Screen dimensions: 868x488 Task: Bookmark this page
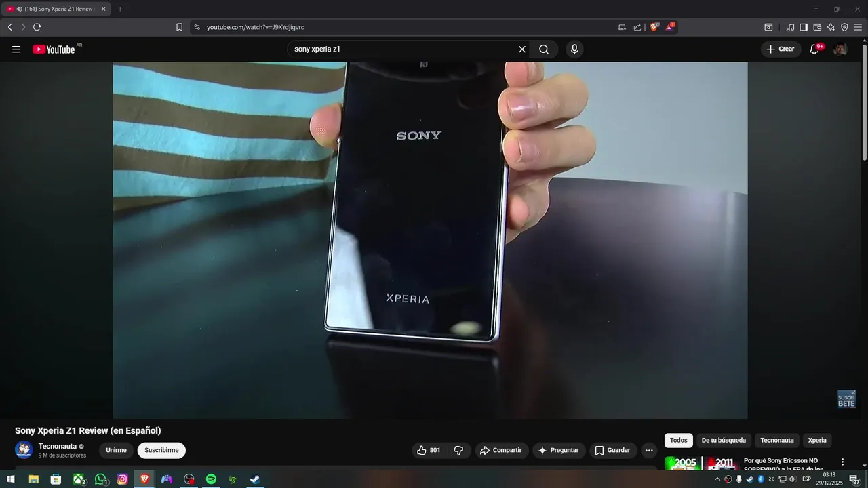tap(179, 27)
